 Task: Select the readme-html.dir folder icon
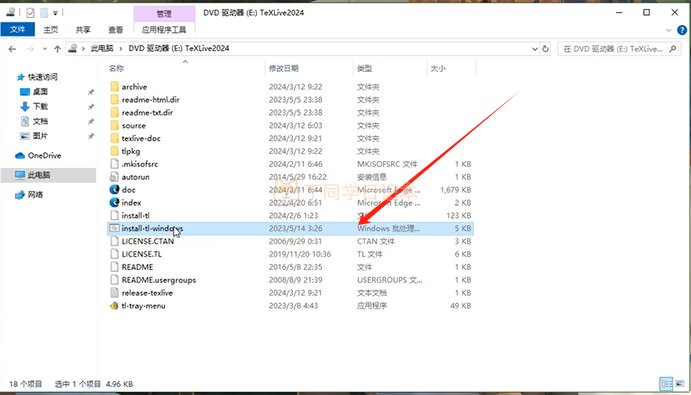tap(115, 100)
